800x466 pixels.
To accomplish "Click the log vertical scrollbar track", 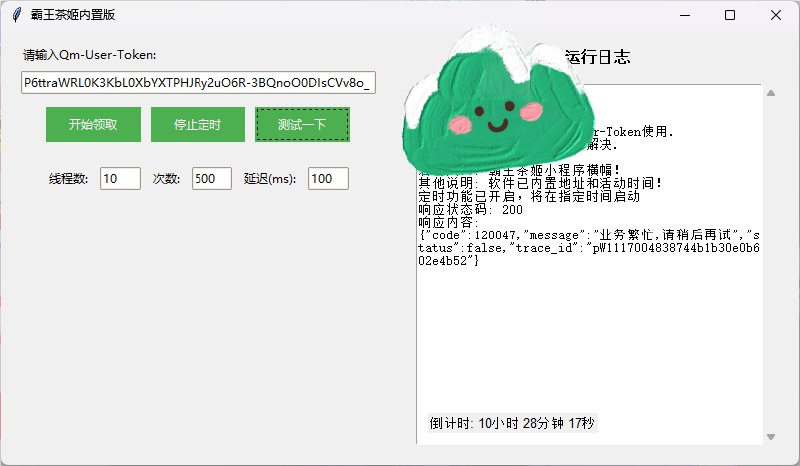I will (770, 265).
